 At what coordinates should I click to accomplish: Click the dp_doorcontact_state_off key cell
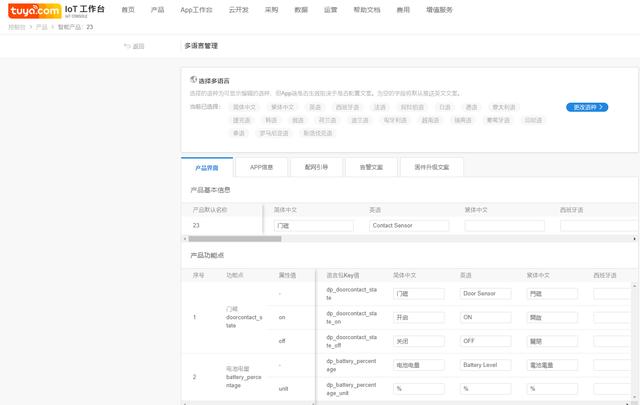pos(351,341)
